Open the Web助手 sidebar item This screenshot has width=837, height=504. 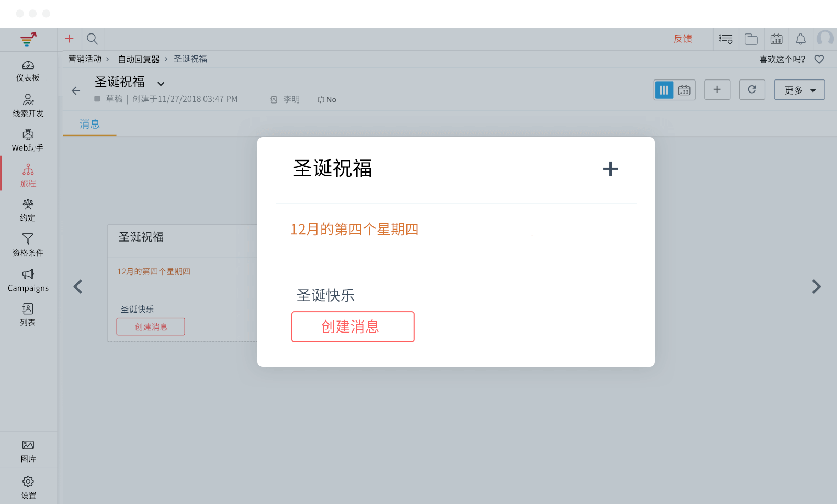pyautogui.click(x=28, y=141)
